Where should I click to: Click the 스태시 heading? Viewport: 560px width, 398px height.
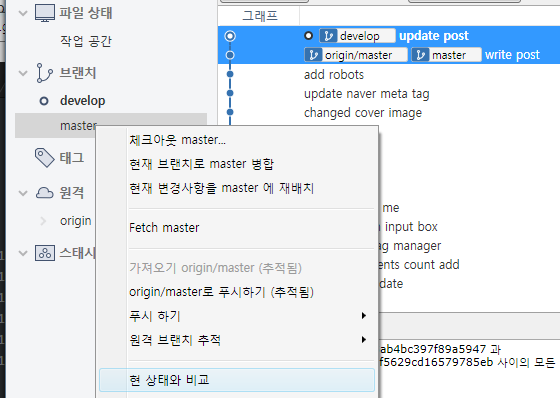[x=78, y=253]
